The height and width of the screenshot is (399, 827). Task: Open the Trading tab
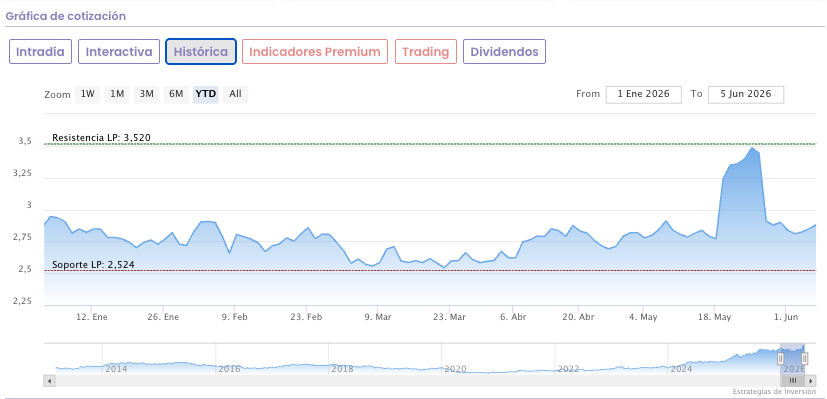(x=426, y=52)
